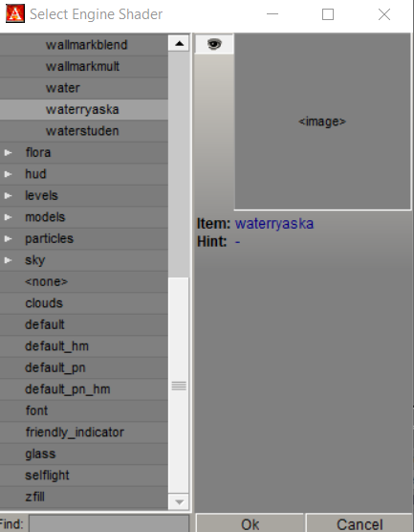Choose the glass shader

pos(84,454)
